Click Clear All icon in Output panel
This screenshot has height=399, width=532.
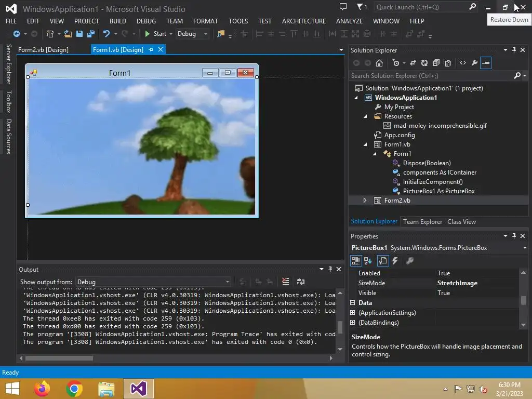pyautogui.click(x=285, y=282)
